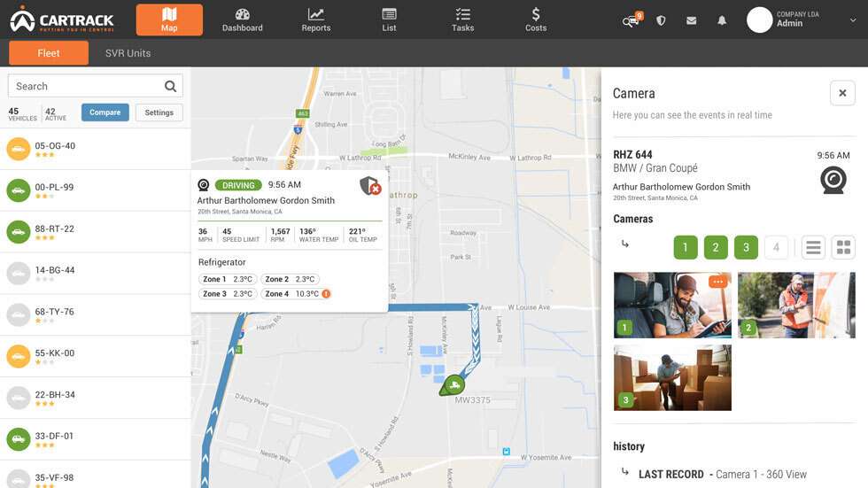This screenshot has width=868, height=488.
Task: Click the green vehicle marker on map
Action: coord(453,385)
